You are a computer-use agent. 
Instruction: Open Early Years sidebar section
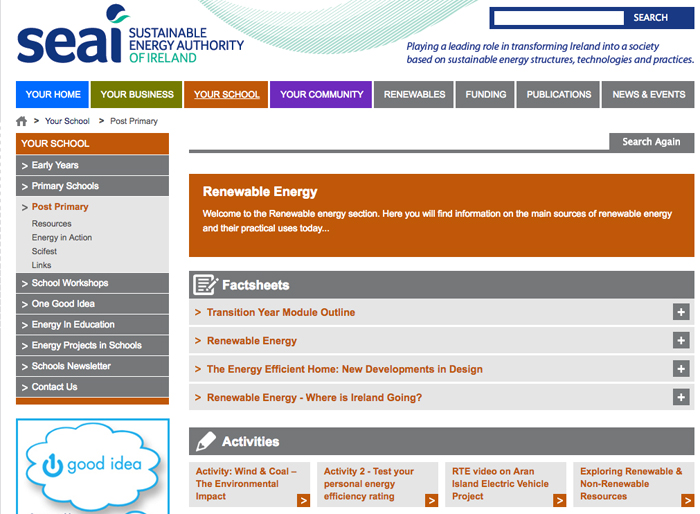coord(92,165)
